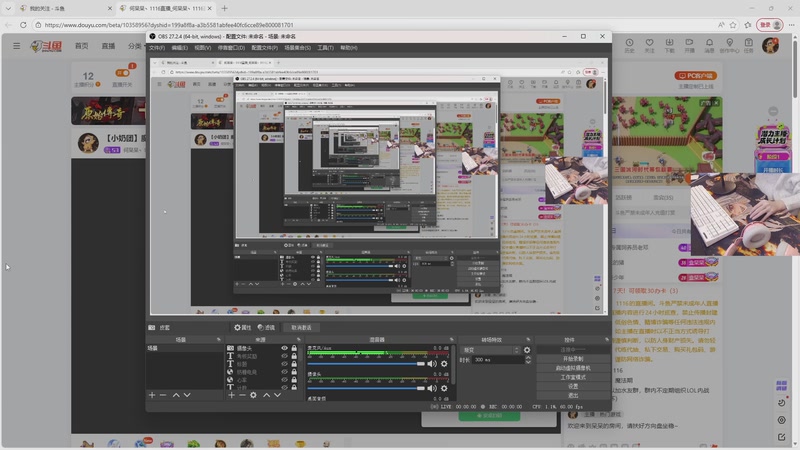The height and width of the screenshot is (450, 800).
Task: Remove selected scene with minus icon
Action: point(163,395)
